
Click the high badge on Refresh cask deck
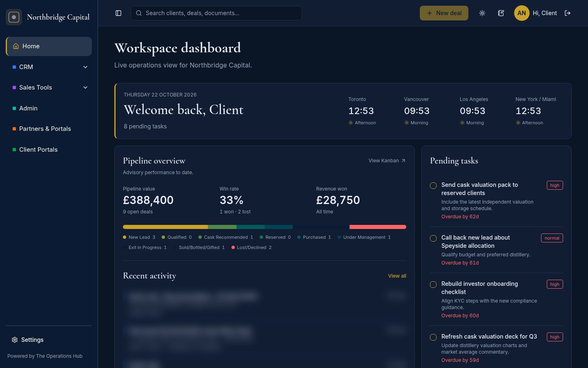pos(555,337)
